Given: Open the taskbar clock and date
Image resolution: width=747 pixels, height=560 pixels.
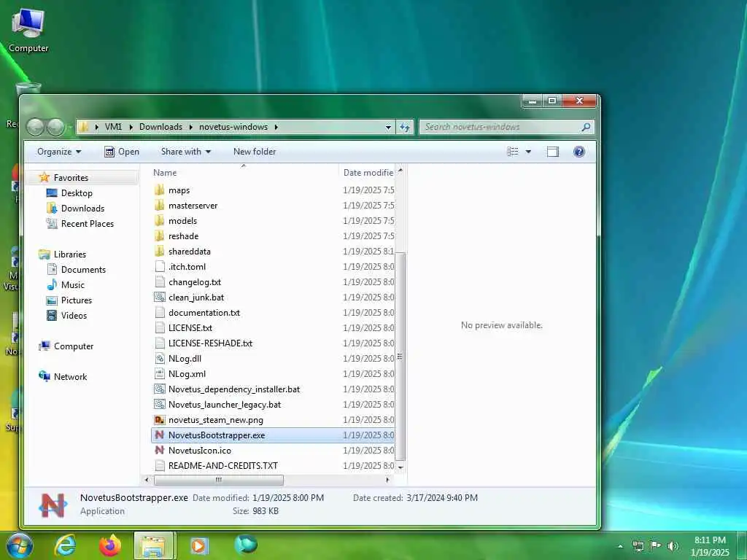Looking at the screenshot, I should coord(709,546).
